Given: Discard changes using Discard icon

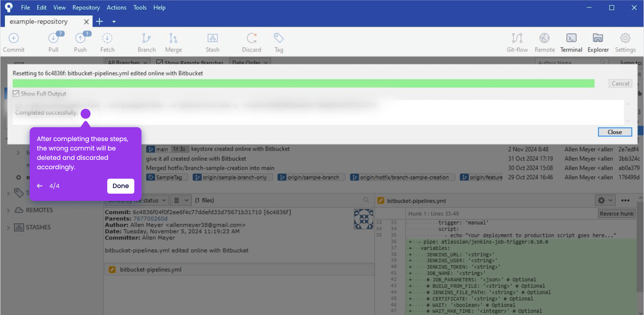Looking at the screenshot, I should [252, 38].
